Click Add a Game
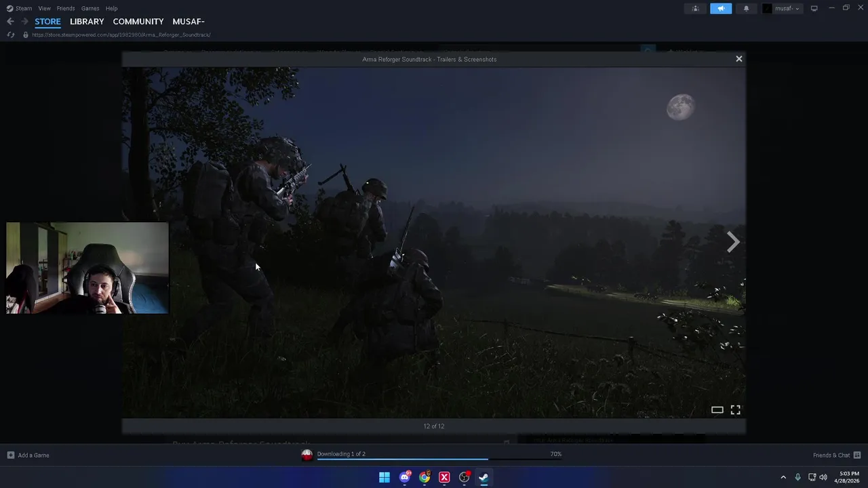Screen dimensions: 868x488 pyautogui.click(x=28, y=455)
